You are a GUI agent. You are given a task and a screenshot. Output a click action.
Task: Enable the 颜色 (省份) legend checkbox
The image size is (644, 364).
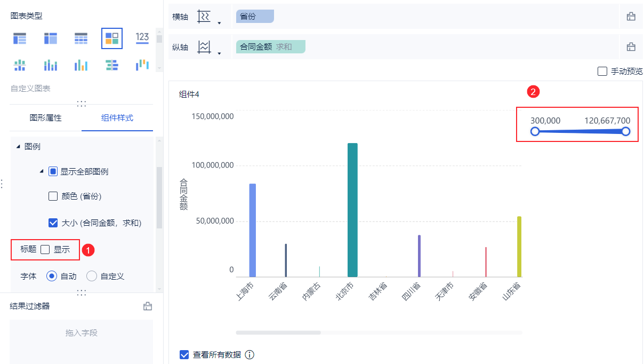[53, 196]
